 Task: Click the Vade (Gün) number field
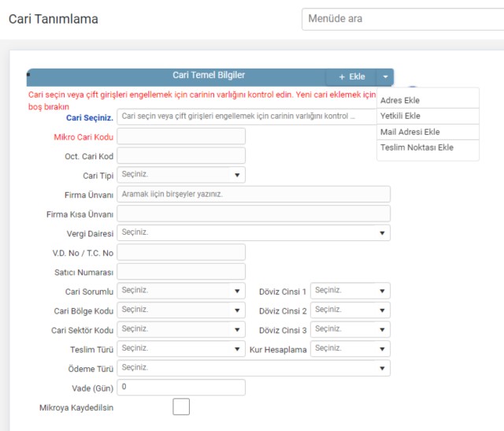[x=181, y=387]
